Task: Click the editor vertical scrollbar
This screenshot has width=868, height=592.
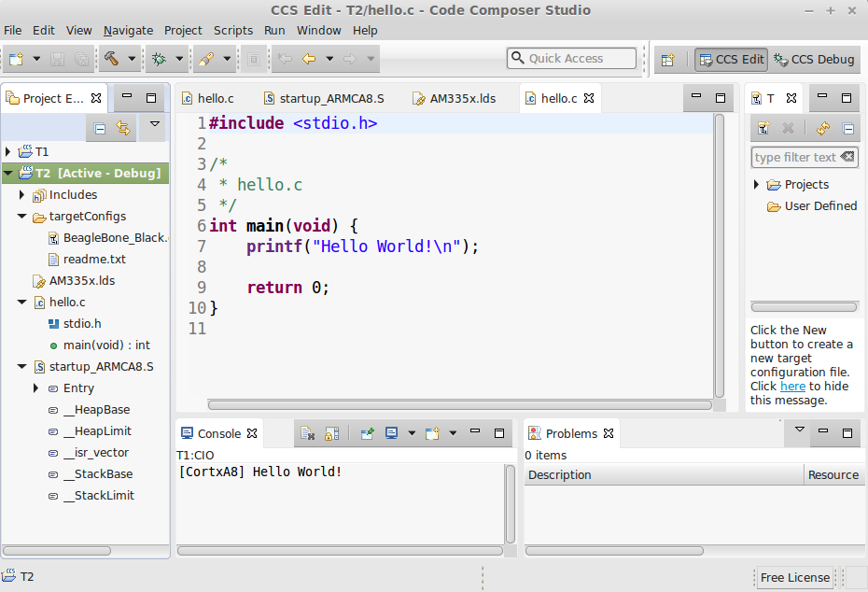Action: point(719,255)
